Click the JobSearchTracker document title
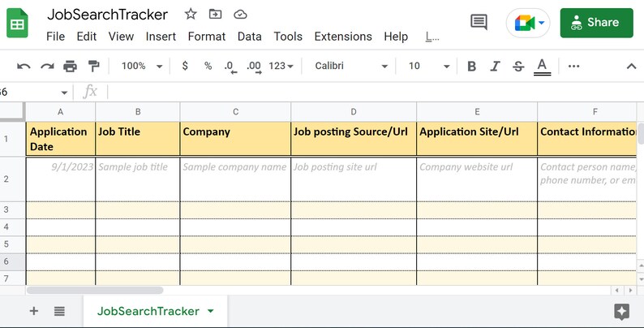The width and height of the screenshot is (644, 328). click(108, 15)
